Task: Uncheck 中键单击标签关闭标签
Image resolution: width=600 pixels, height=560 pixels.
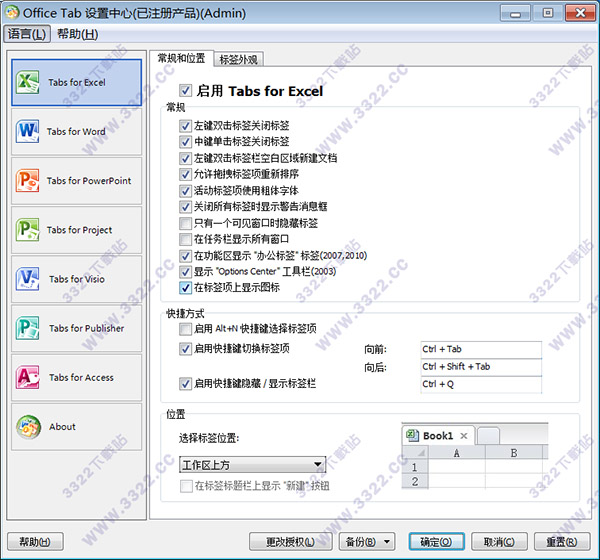Action: (x=185, y=142)
